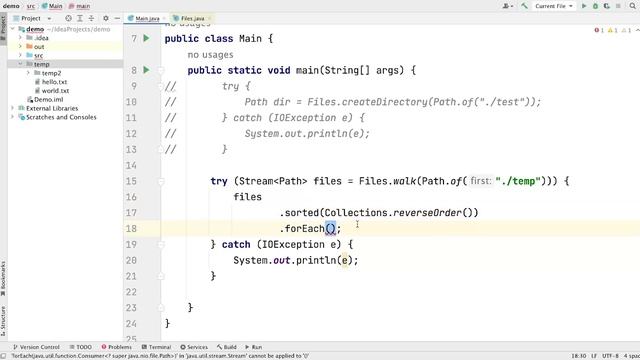The width and height of the screenshot is (640, 360).
Task: Open the user account icon menu
Action: tap(508, 6)
